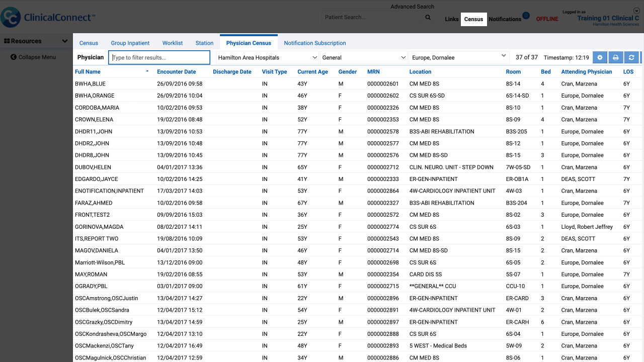This screenshot has height=362, width=644.
Task: Sort by Encounter Date column header
Action: coord(176,72)
